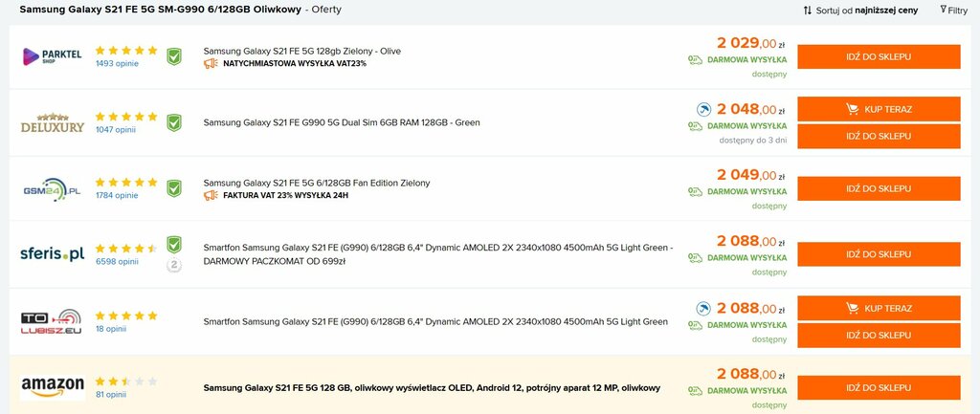Click the sferis.pl store logo
Image resolution: width=980 pixels, height=414 pixels.
tap(52, 253)
